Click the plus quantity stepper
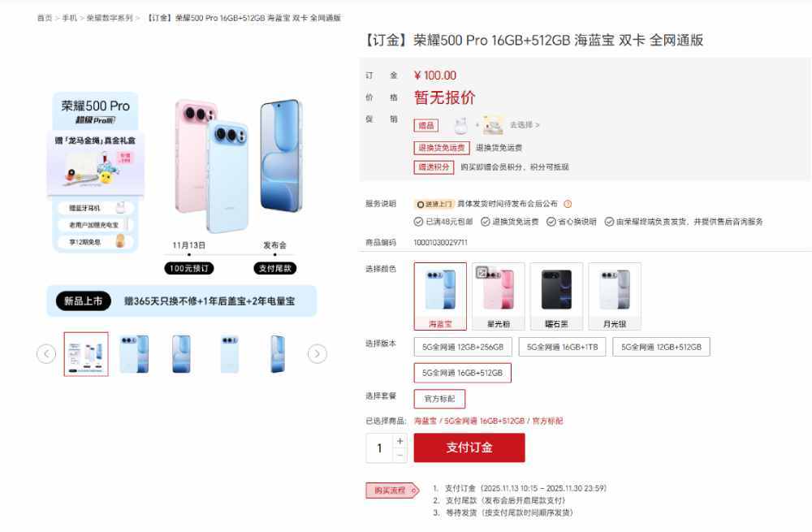Image resolution: width=812 pixels, height=532 pixels. coord(400,441)
